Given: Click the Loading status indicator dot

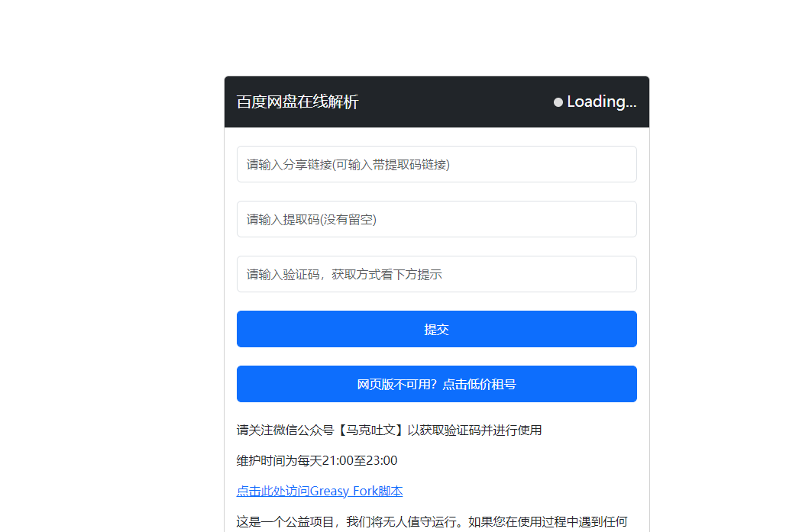Looking at the screenshot, I should (558, 101).
